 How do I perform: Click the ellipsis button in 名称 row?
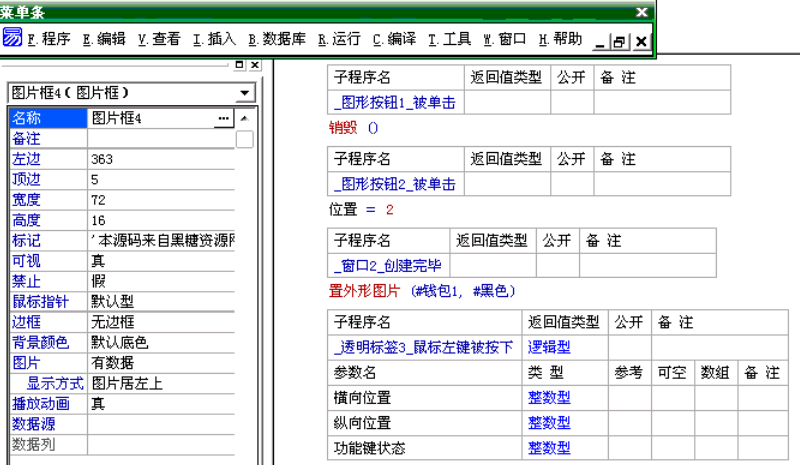point(223,118)
